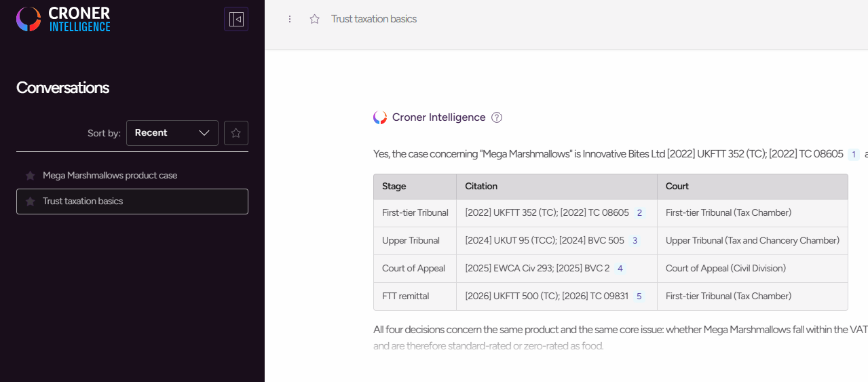Select the Trust taxation basics conversation
Screen dimensions: 868x382
click(x=132, y=202)
